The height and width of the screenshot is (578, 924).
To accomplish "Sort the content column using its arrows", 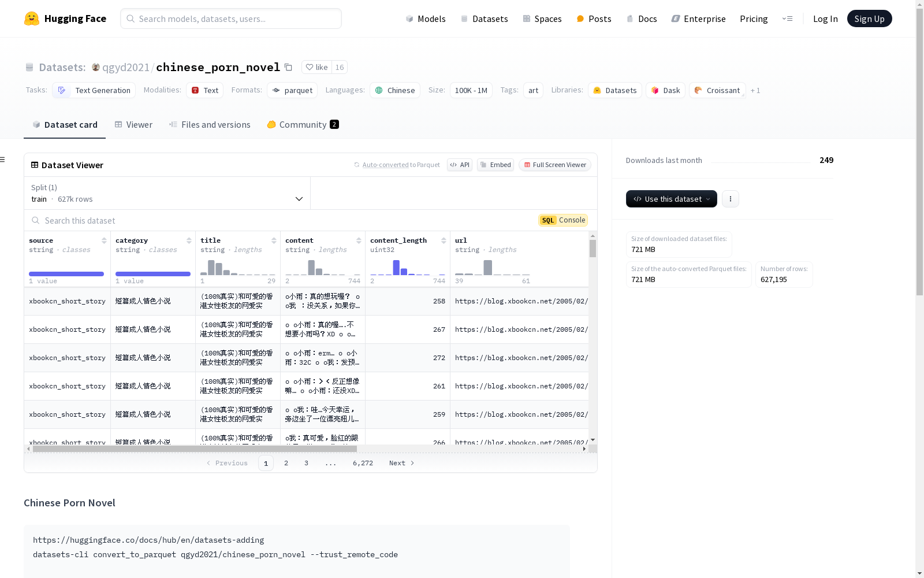I will click(359, 240).
